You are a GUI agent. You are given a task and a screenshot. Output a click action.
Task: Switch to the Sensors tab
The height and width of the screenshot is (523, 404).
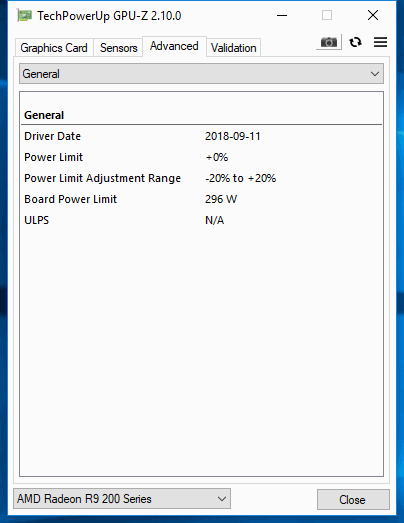tap(118, 48)
